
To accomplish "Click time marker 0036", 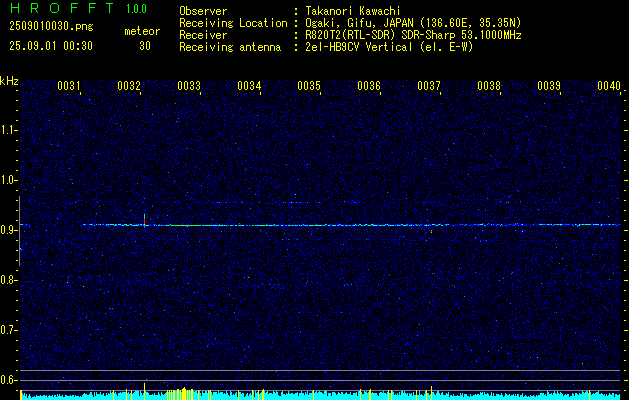I will pyautogui.click(x=369, y=86).
